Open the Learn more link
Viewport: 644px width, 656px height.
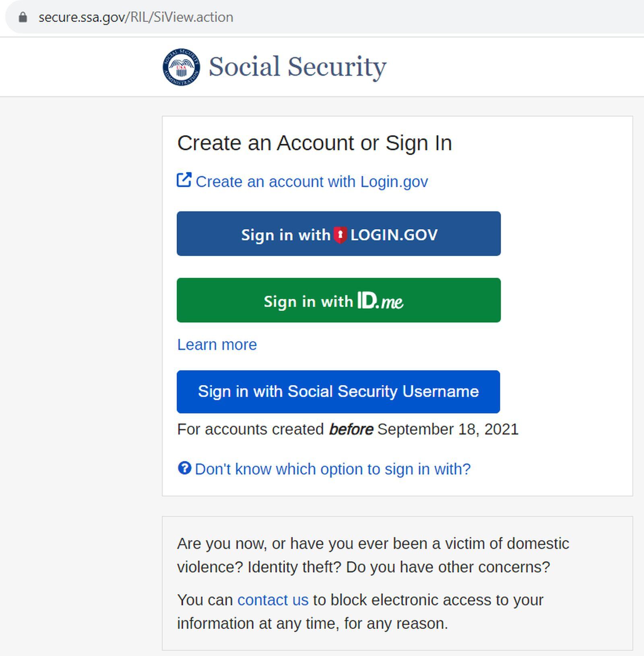coord(217,344)
